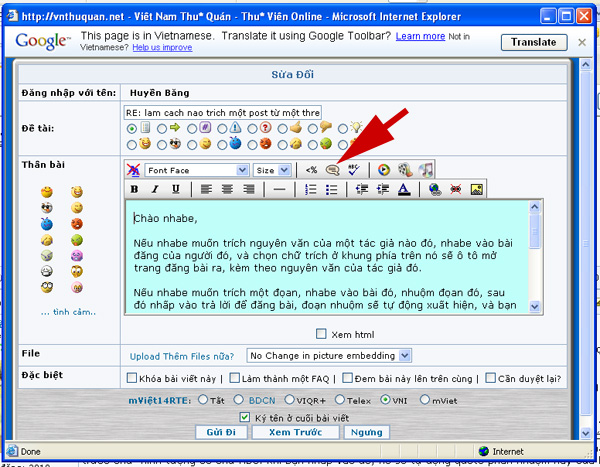Click inside the message body editor
This screenshot has width=600, height=467.
click(327, 257)
